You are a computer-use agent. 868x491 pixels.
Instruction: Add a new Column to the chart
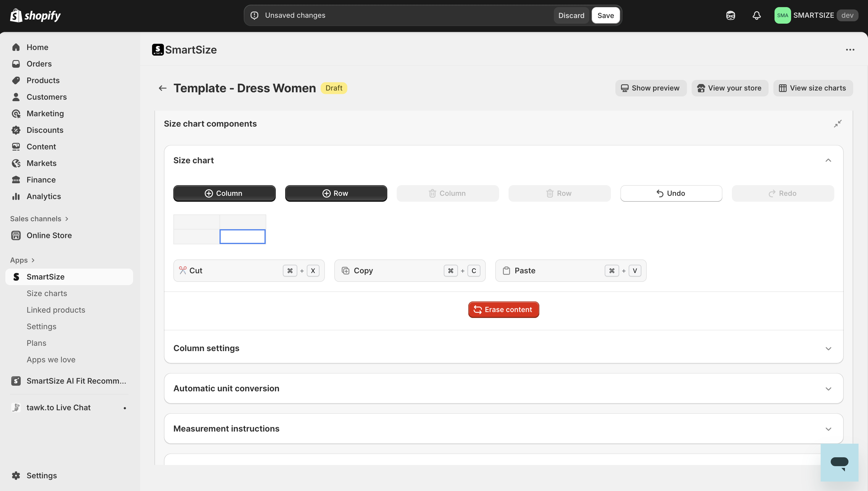224,193
